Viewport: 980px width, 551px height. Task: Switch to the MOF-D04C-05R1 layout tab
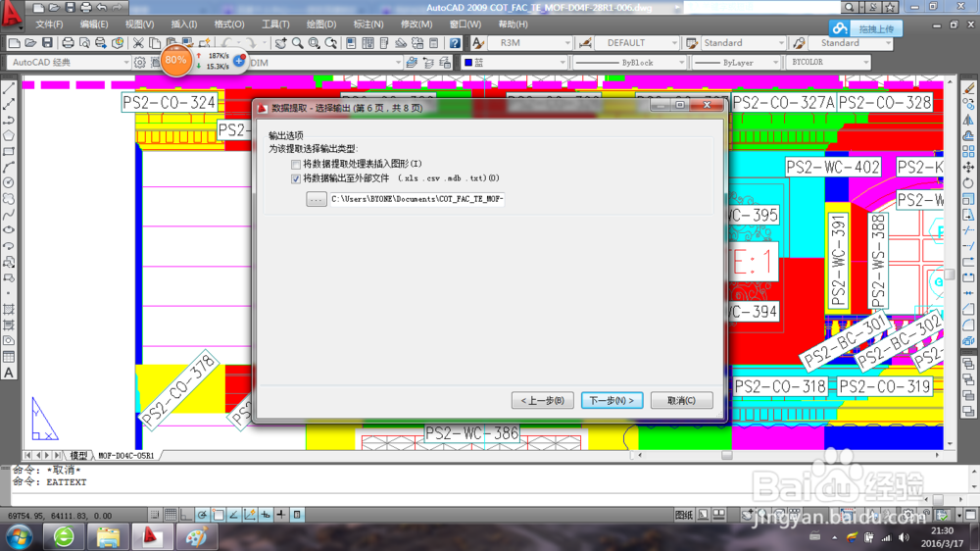point(125,455)
